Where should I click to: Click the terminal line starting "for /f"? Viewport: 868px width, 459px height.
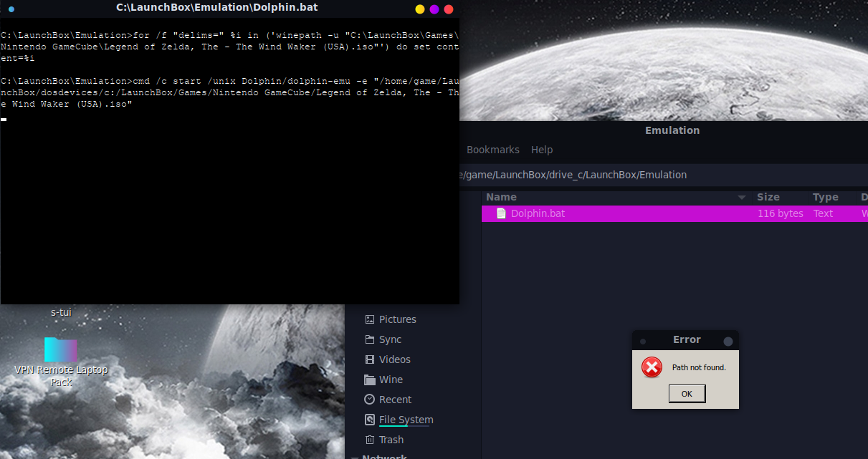pyautogui.click(x=229, y=47)
